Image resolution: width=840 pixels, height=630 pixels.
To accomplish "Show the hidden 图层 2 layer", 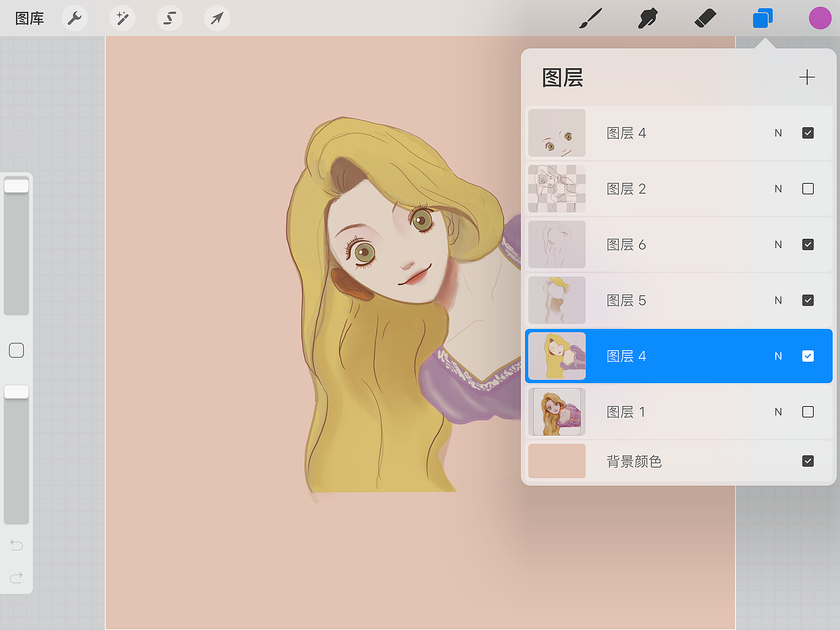I will [x=808, y=188].
